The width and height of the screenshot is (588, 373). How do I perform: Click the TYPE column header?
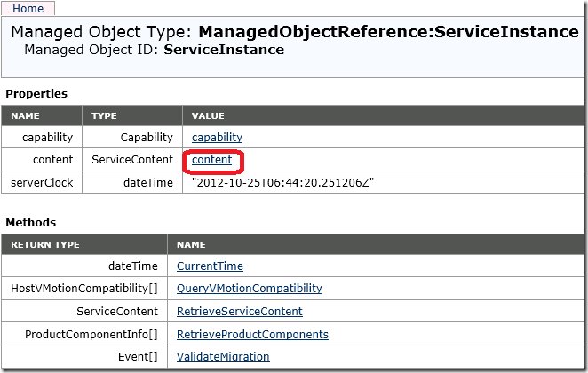[104, 115]
